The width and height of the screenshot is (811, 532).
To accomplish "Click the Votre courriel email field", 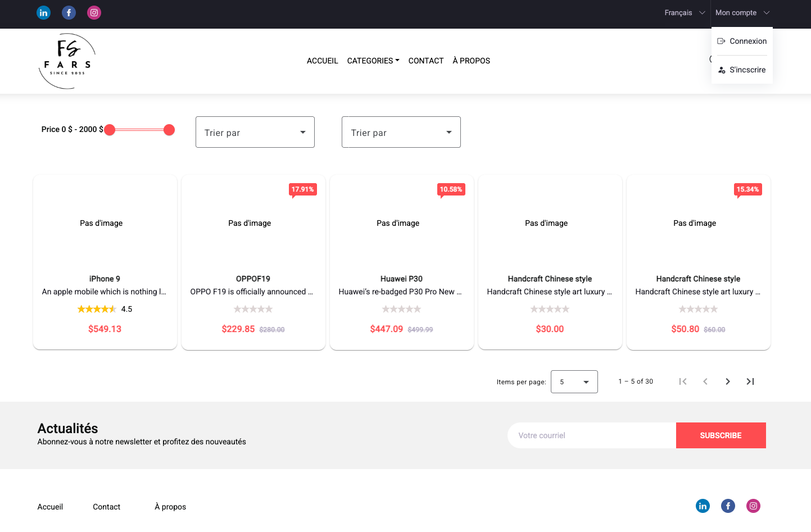I will 591,435.
